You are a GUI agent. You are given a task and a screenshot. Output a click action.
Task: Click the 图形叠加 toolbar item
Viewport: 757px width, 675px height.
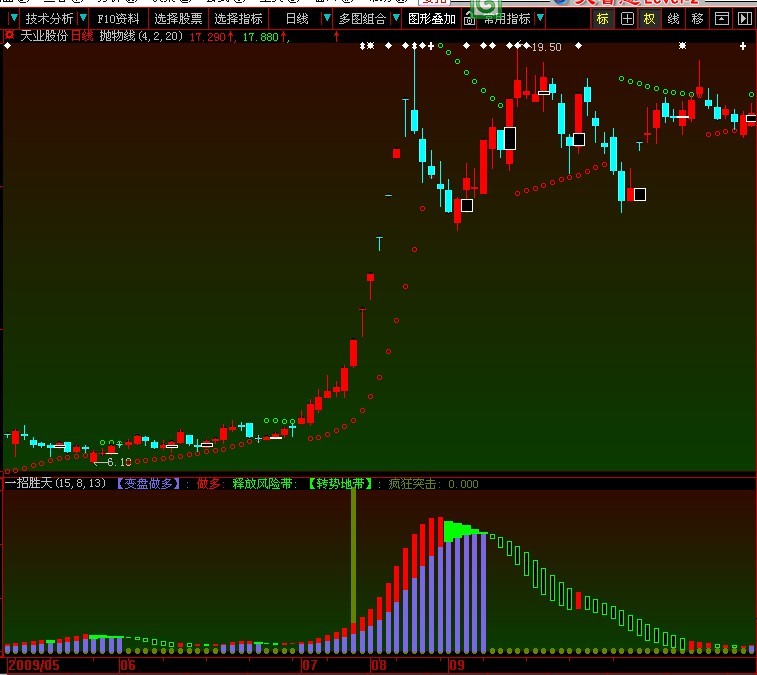432,19
